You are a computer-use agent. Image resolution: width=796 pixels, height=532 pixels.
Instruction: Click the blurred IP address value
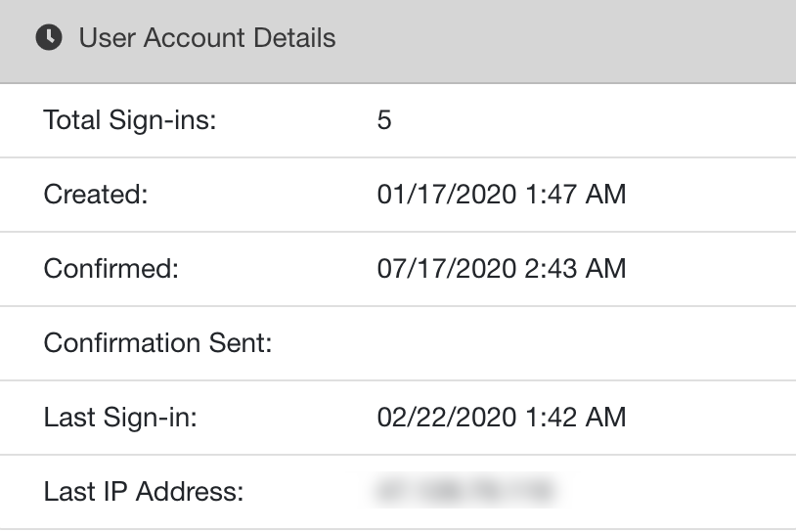[465, 490]
